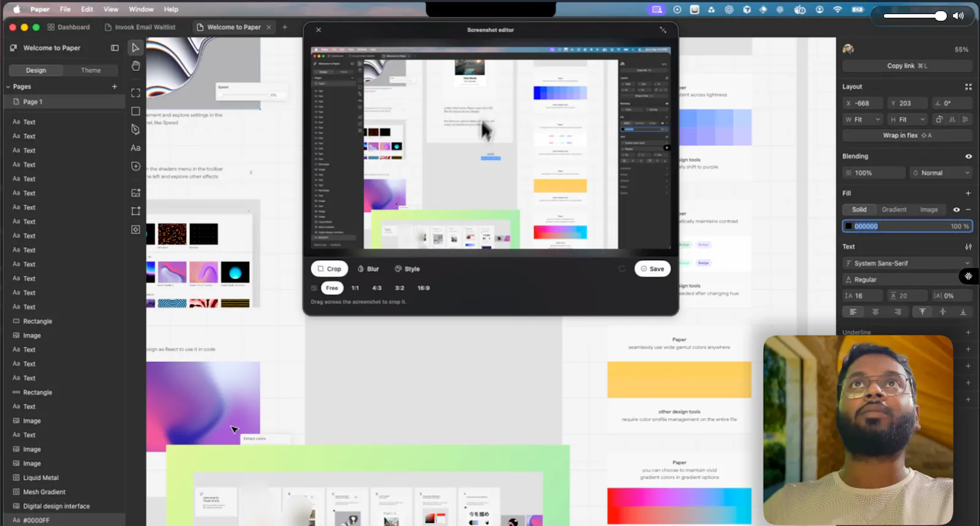Select the Frame tool with corner brackets
The width and height of the screenshot is (980, 526).
click(135, 93)
